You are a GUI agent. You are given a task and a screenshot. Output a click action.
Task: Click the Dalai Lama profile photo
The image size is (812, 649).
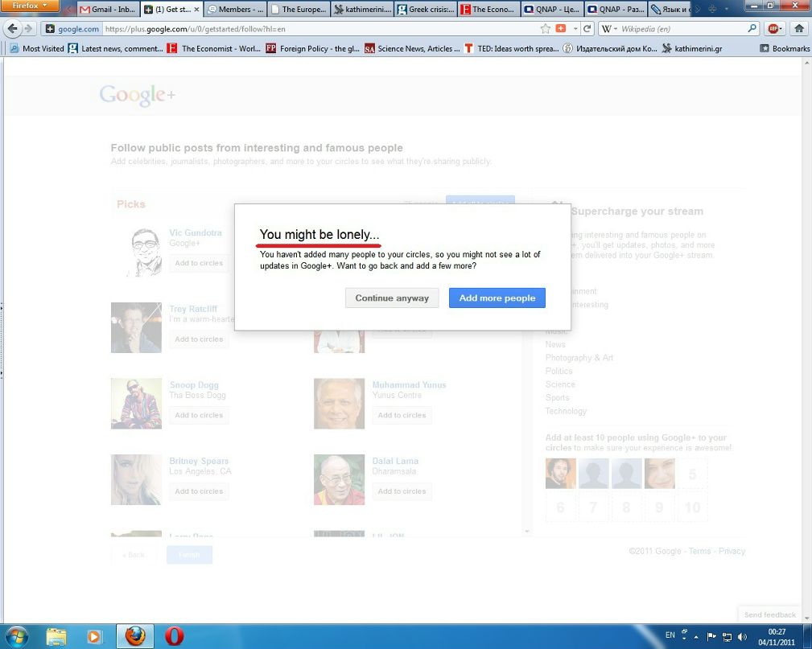pyautogui.click(x=339, y=480)
